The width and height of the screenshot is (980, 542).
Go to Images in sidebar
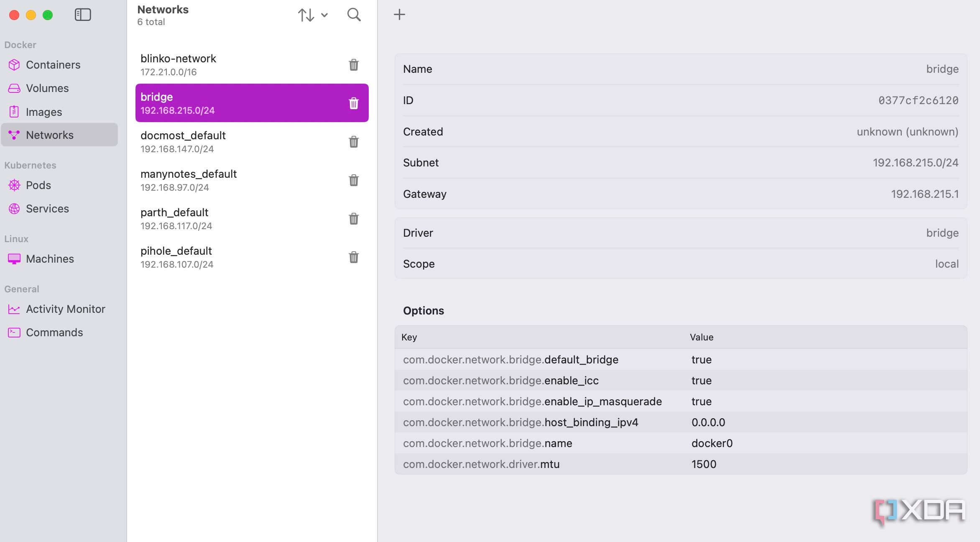coord(59,112)
